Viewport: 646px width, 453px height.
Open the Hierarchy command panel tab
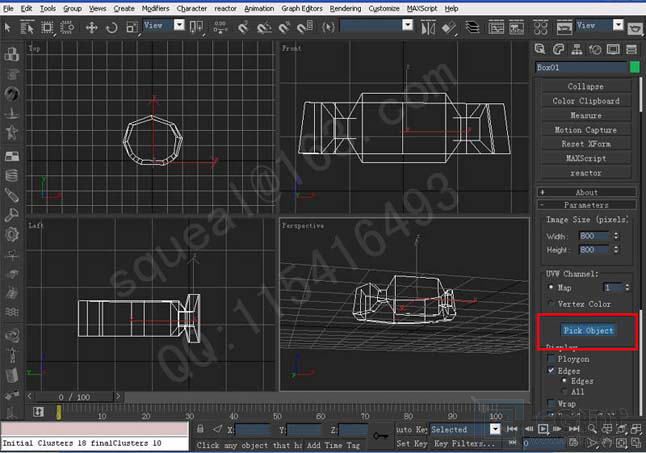click(x=573, y=48)
